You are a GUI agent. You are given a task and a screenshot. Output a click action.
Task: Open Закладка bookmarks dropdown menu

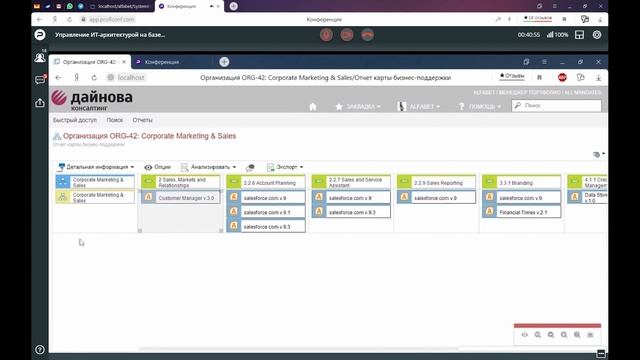(x=358, y=107)
